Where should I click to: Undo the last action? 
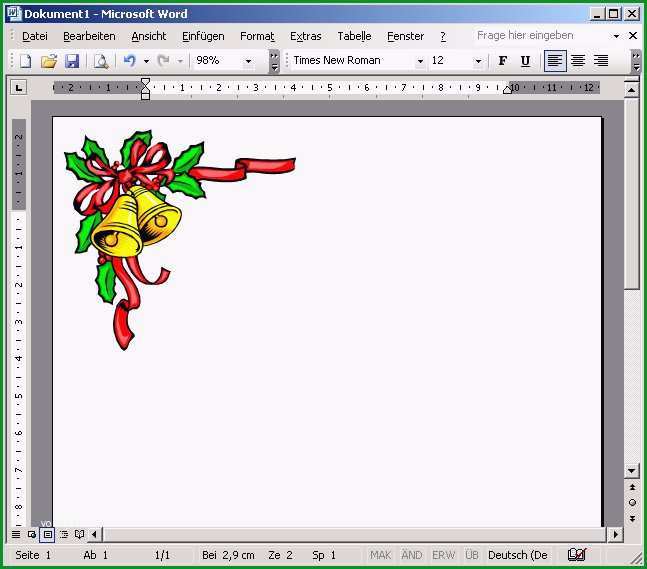[x=130, y=61]
